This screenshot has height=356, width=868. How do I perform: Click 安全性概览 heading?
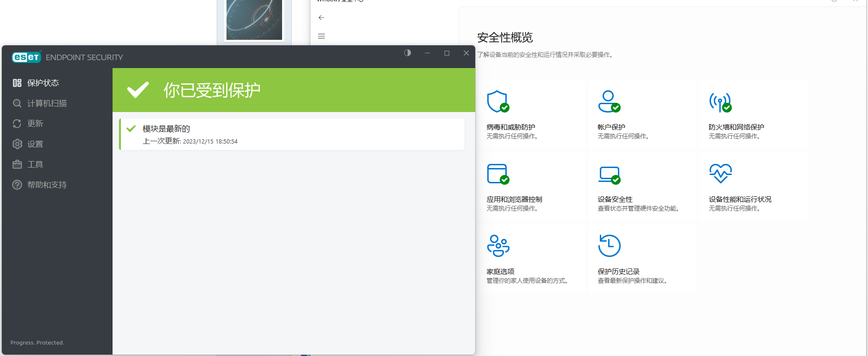[505, 37]
